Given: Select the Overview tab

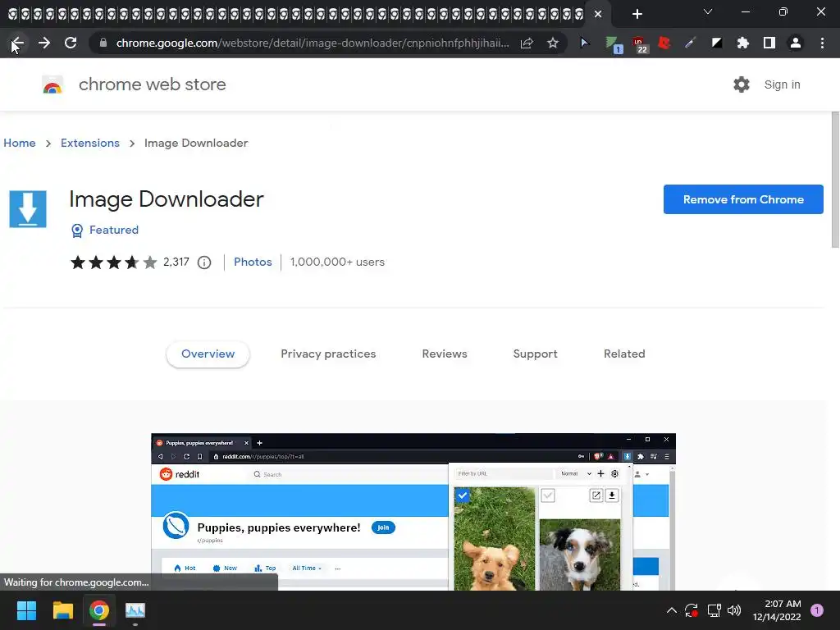Looking at the screenshot, I should tap(208, 354).
